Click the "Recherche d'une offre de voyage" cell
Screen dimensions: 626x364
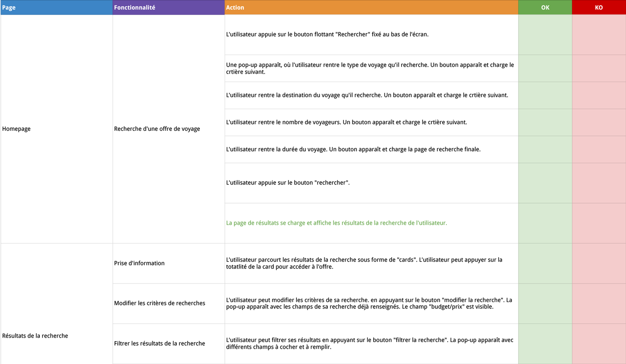point(169,129)
